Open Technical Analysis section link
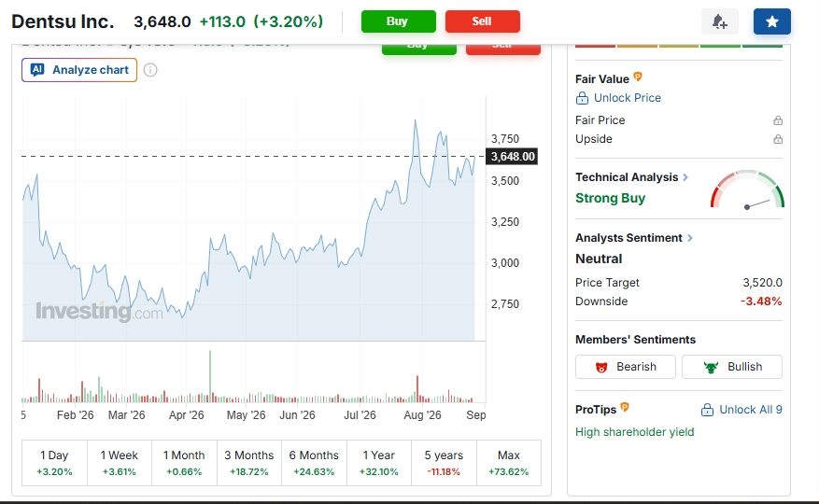Viewport: 819px width, 504px height. (627, 177)
